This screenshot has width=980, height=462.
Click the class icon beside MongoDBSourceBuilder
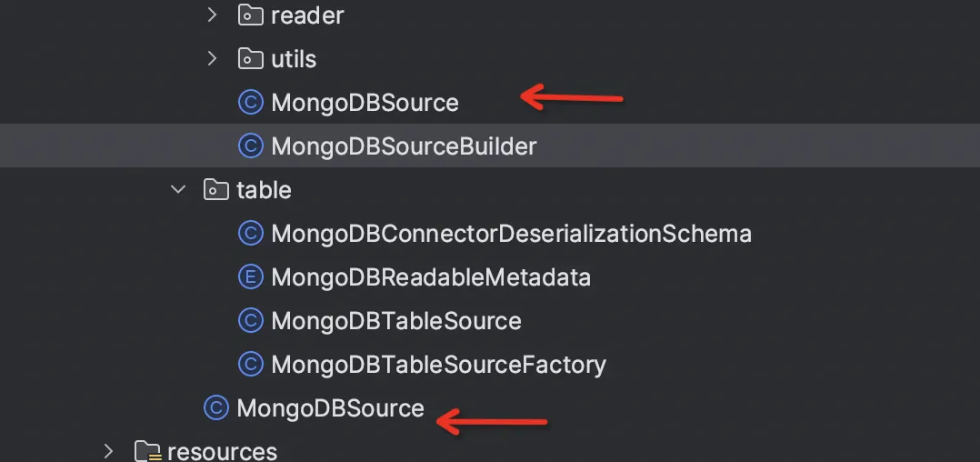pyautogui.click(x=249, y=146)
